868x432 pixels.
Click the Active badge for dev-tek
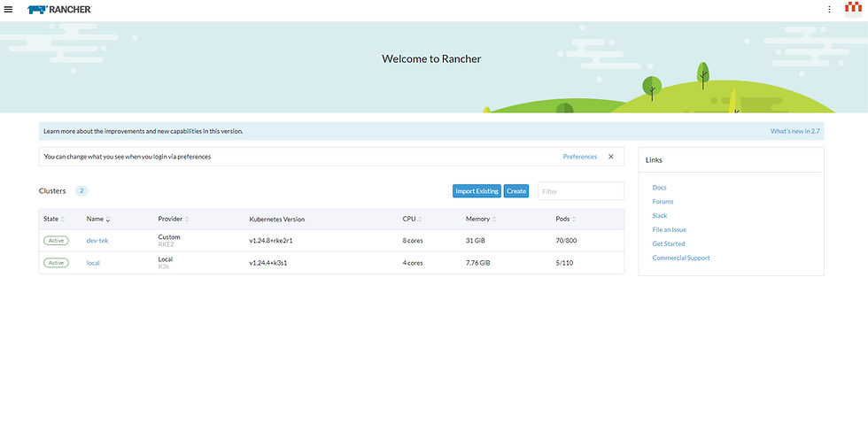56,241
